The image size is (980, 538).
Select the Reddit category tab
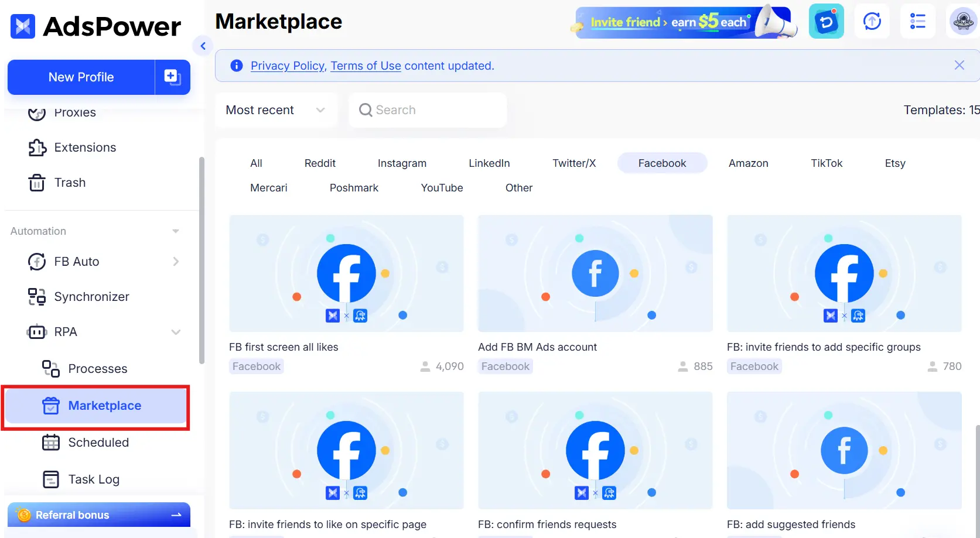320,163
